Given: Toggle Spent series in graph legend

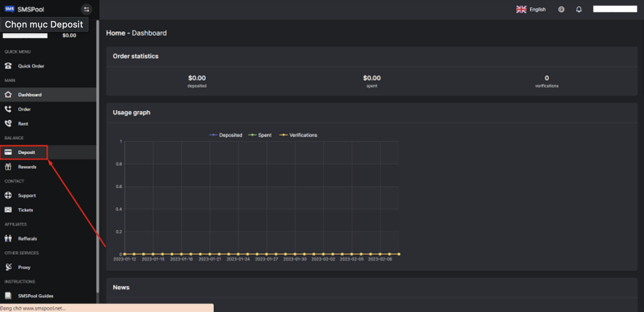Looking at the screenshot, I should (260, 135).
